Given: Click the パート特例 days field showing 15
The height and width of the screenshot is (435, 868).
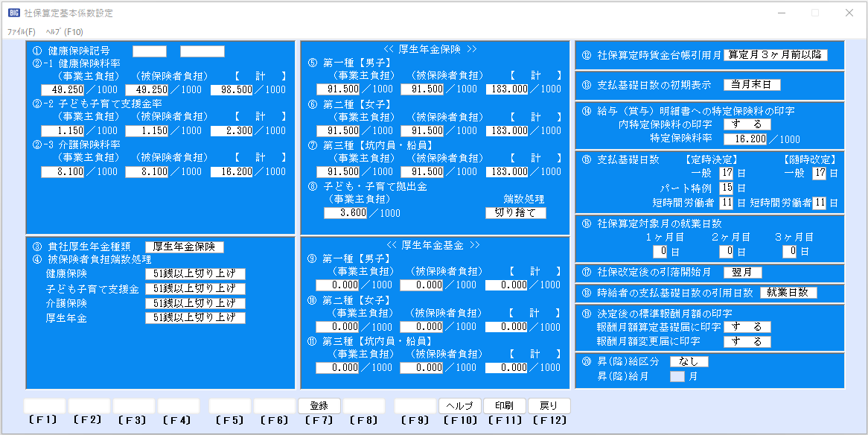Looking at the screenshot, I should [x=726, y=188].
